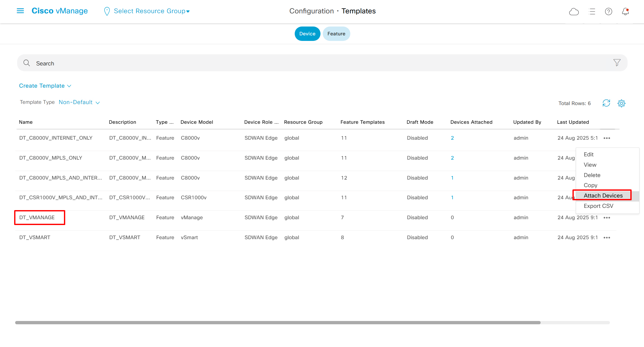The width and height of the screenshot is (644, 347).
Task: Open the notifications bell
Action: pyautogui.click(x=625, y=12)
